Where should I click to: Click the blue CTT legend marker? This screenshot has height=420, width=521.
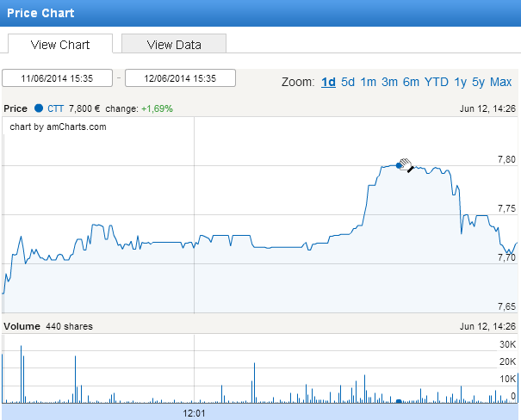coord(39,108)
